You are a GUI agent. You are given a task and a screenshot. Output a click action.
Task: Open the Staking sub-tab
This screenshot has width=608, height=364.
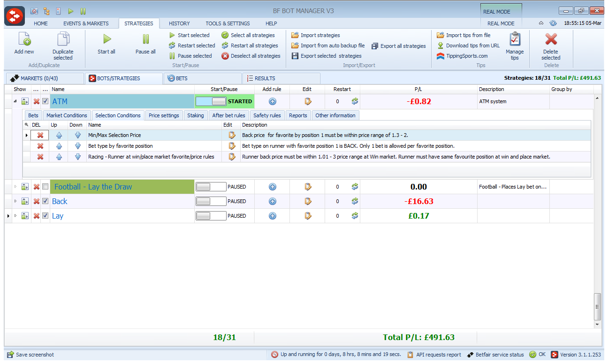(196, 115)
